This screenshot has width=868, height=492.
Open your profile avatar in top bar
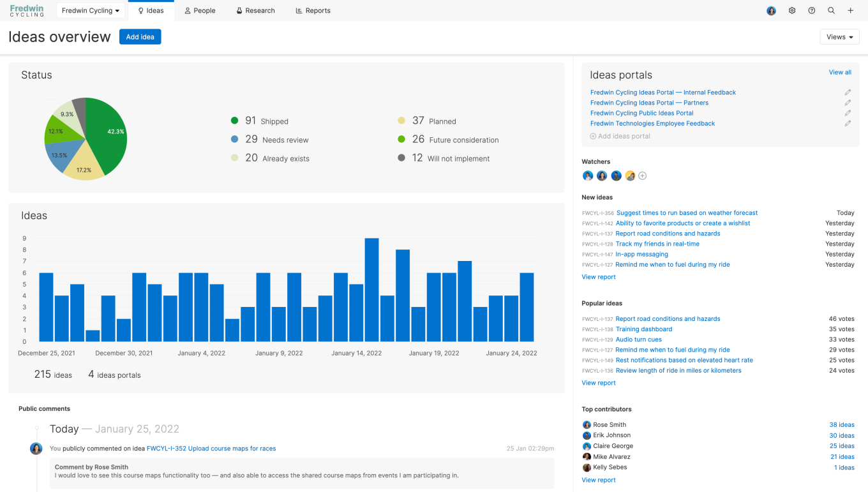(x=771, y=10)
